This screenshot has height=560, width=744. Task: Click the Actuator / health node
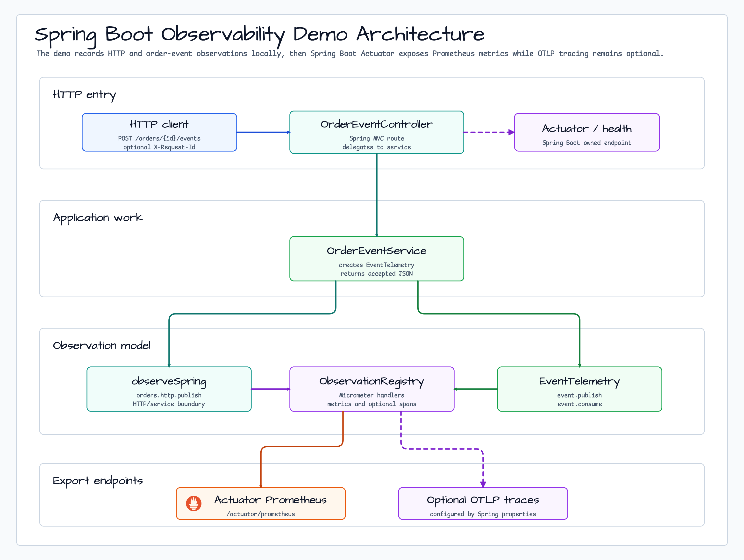(587, 132)
